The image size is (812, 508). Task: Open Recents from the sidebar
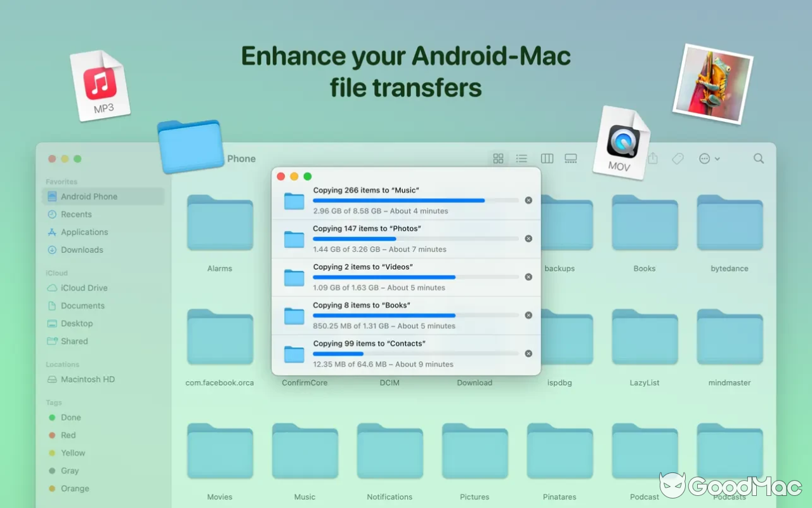click(77, 214)
